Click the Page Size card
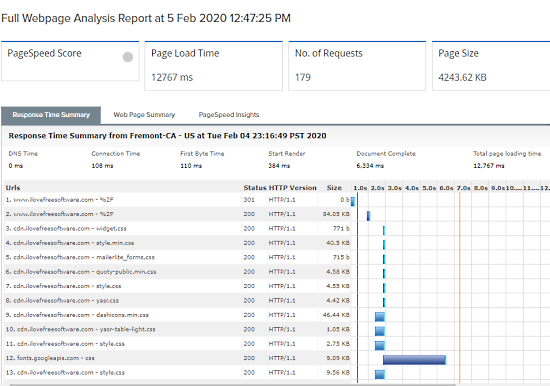 click(x=491, y=66)
